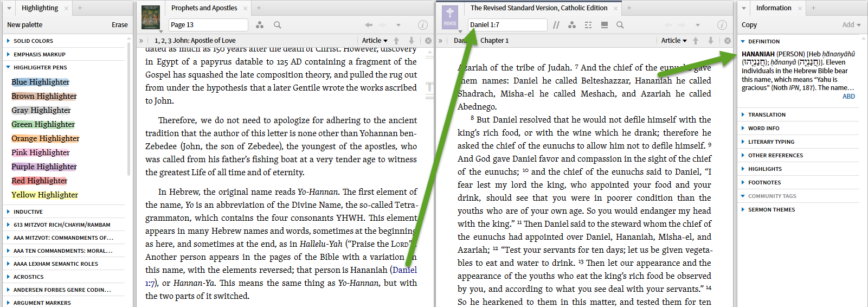868x307 pixels.
Task: Add a new tab beside Highlighting
Action: 80,8
